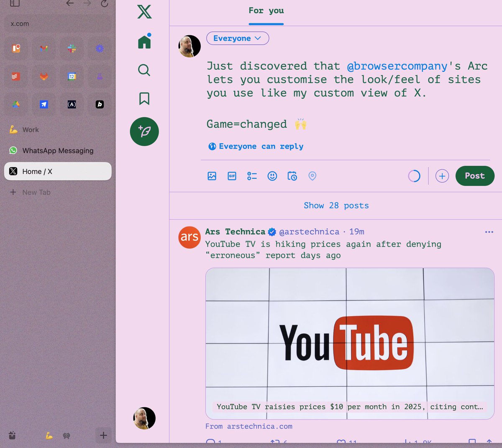The width and height of the screenshot is (502, 448).
Task: Change Everyone can reply setting
Action: pyautogui.click(x=256, y=146)
